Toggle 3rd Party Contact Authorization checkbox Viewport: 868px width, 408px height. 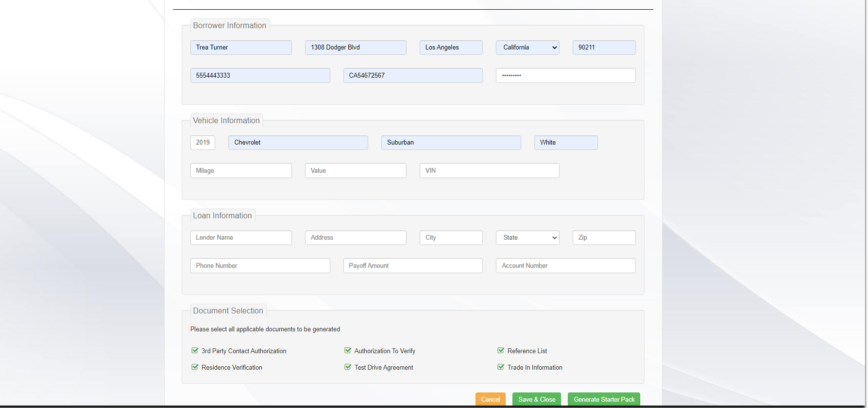tap(195, 350)
